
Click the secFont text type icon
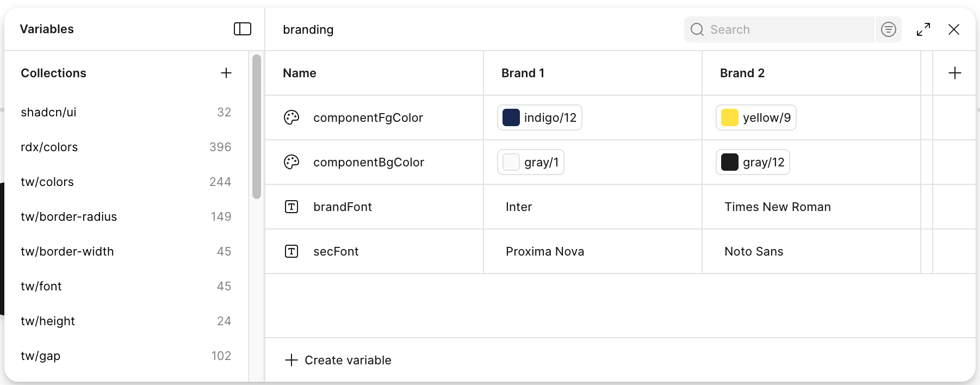pos(291,251)
